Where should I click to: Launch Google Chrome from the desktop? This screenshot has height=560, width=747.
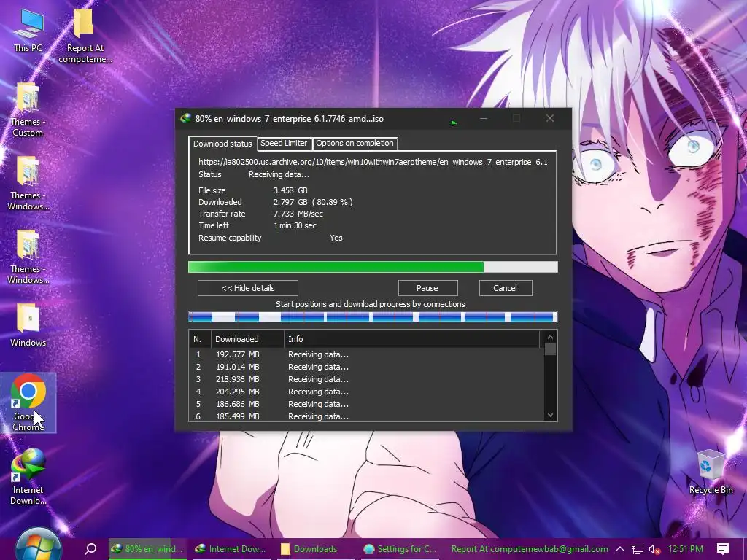[28, 402]
